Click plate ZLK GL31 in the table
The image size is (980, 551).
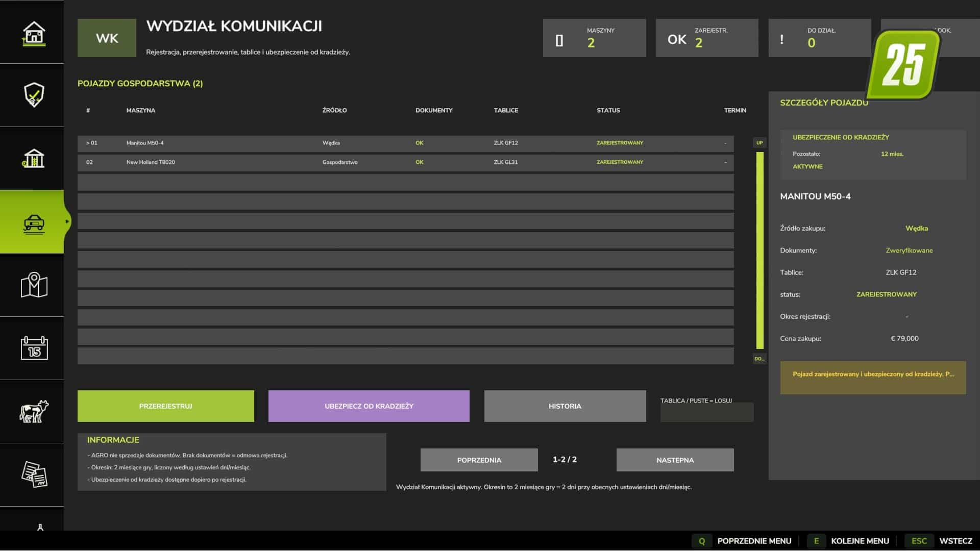(x=506, y=162)
